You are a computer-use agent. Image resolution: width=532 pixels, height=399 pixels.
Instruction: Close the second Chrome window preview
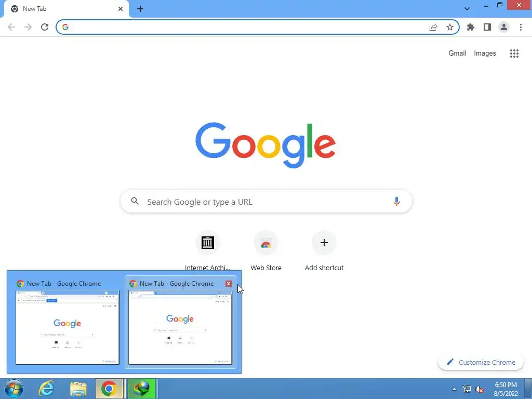pyautogui.click(x=229, y=284)
